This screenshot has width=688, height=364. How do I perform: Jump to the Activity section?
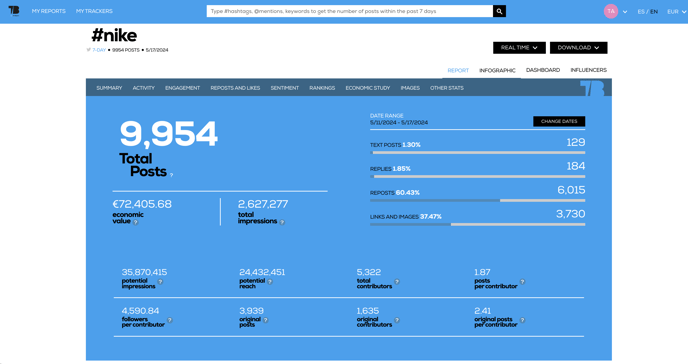pos(143,88)
